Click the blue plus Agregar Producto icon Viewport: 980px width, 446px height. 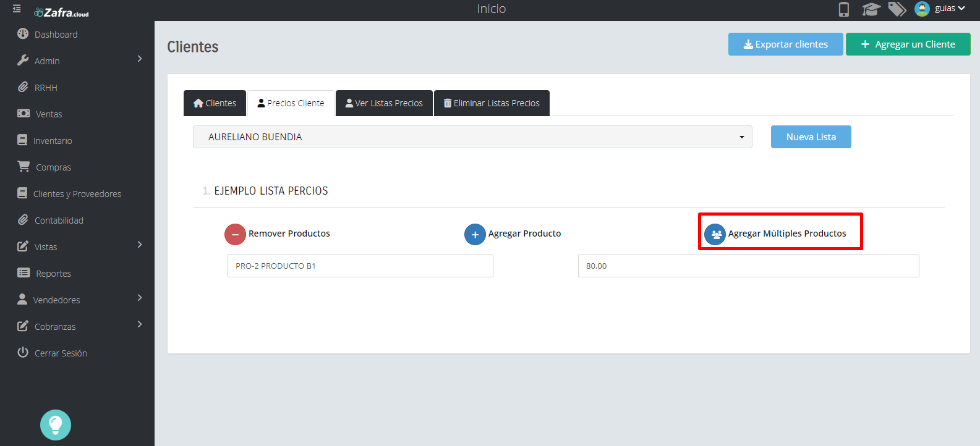tap(475, 235)
